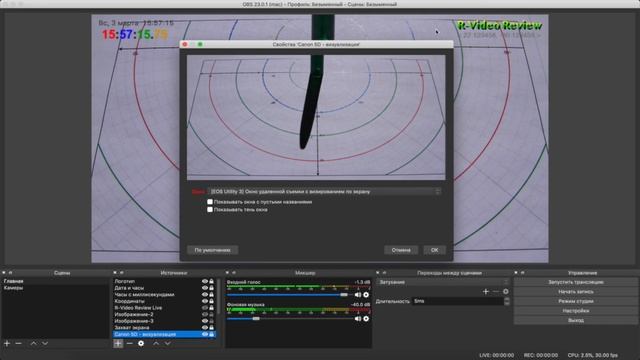Viewport: 640px width, 360px height.
Task: Click the camera preview in properties dialog
Action: coord(316,118)
